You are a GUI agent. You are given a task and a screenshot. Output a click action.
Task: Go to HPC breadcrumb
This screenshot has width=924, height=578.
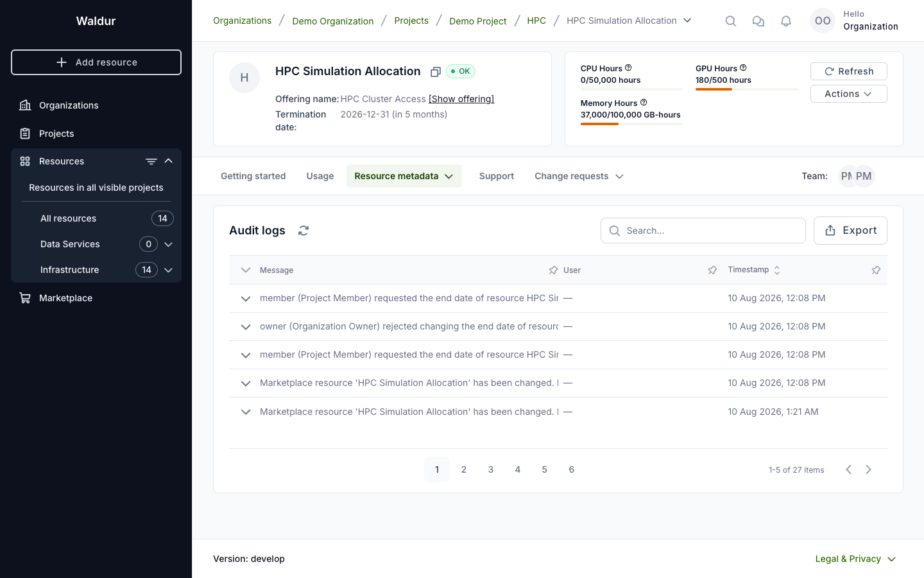pos(536,21)
